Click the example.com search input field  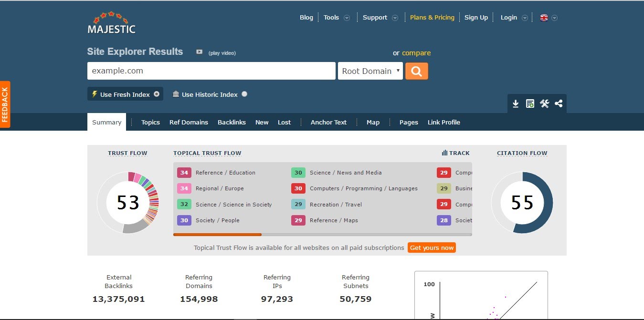211,71
